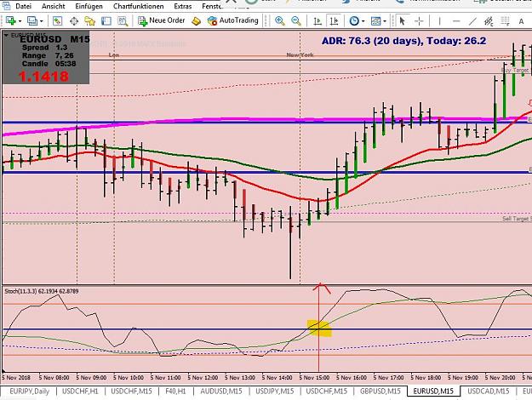Select the text label A tool
The width and height of the screenshot is (532, 400).
tap(521, 21)
